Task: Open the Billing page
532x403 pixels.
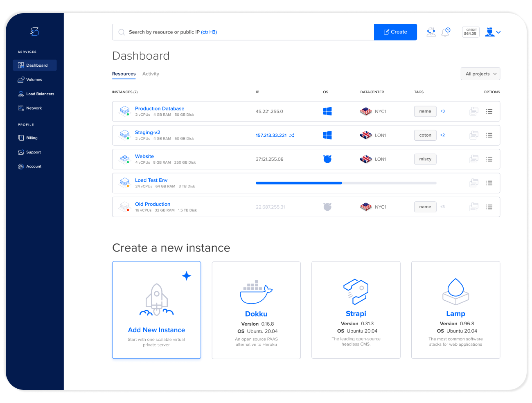Action: tap(28, 138)
